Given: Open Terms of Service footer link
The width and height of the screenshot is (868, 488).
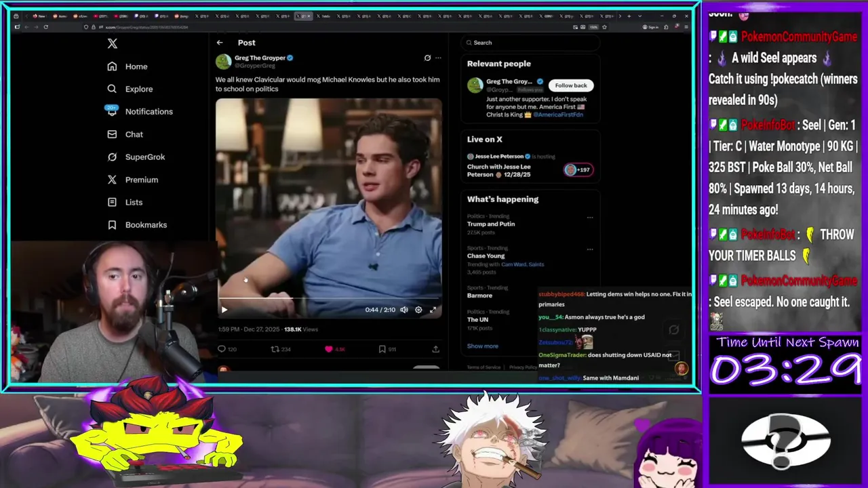Looking at the screenshot, I should click(484, 367).
